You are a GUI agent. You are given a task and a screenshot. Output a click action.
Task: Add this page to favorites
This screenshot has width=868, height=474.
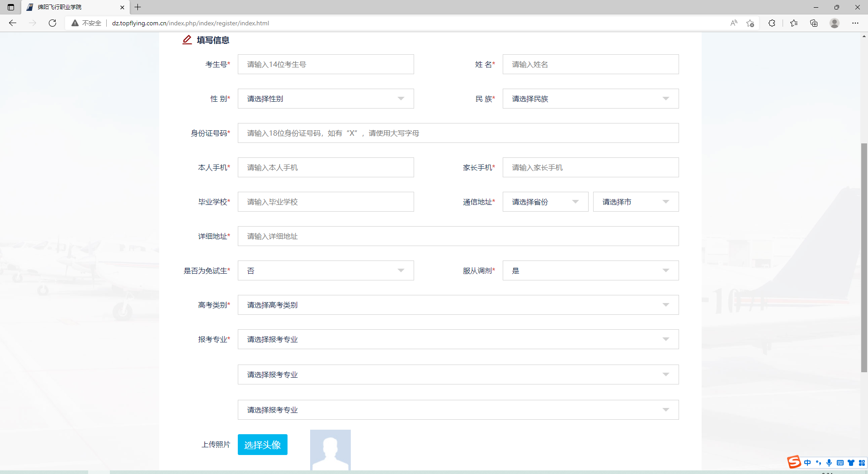pos(750,23)
